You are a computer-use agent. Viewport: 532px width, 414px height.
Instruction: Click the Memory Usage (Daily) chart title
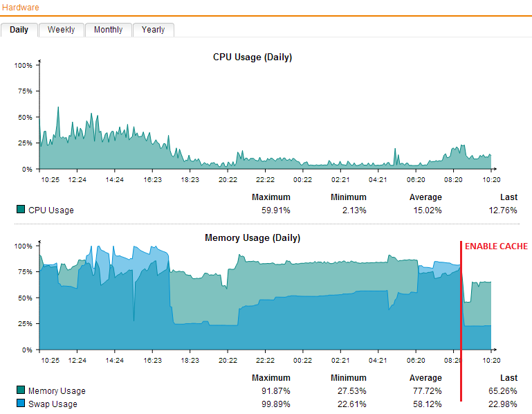pyautogui.click(x=252, y=238)
